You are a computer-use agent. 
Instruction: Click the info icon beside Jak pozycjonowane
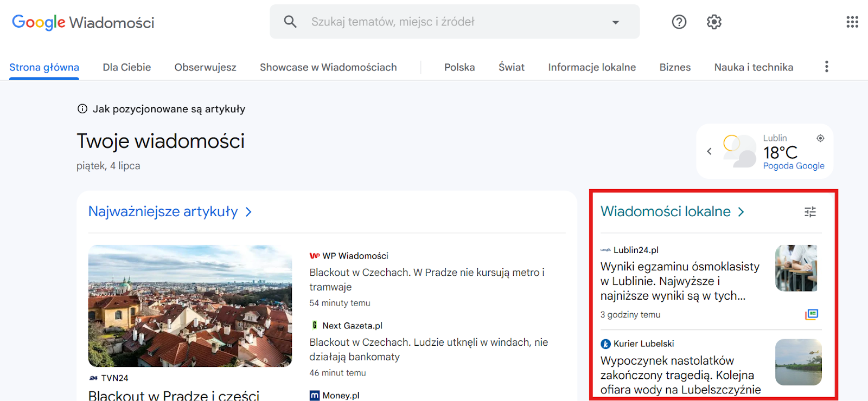point(82,109)
